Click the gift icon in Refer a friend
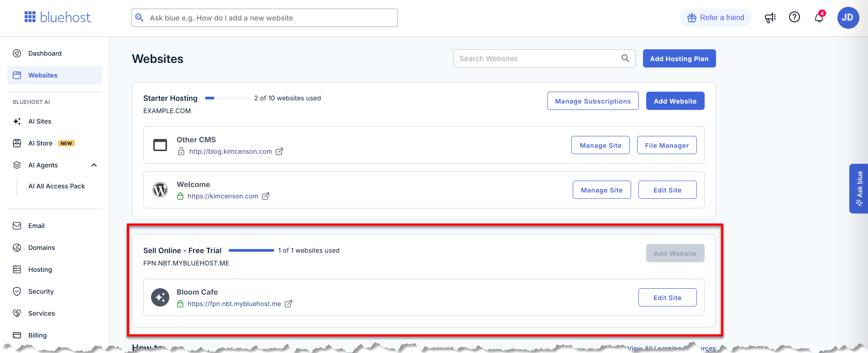The image size is (868, 353). (692, 18)
